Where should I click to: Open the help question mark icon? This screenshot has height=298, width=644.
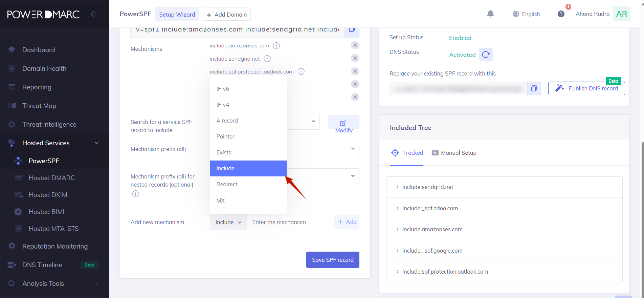(x=561, y=14)
